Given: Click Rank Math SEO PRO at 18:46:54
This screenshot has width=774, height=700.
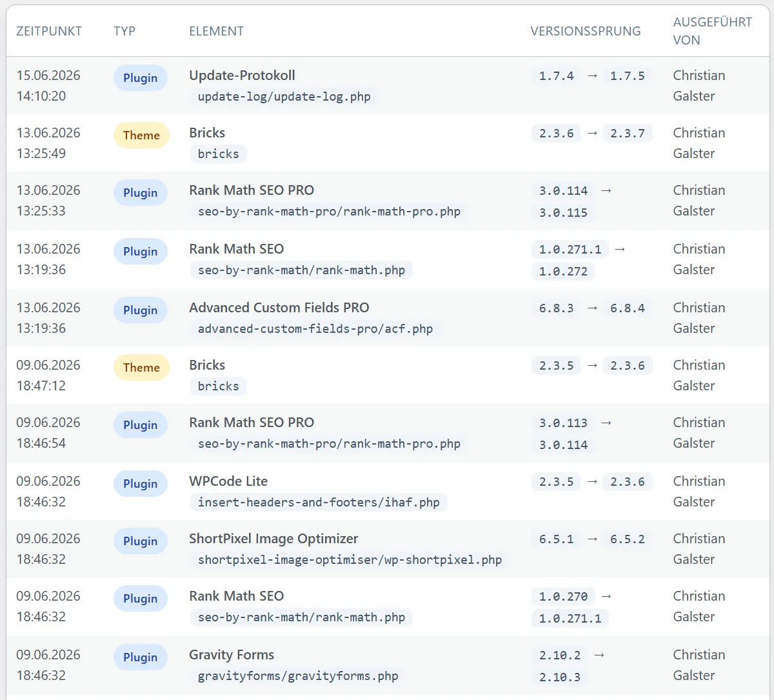Looking at the screenshot, I should click(252, 423).
